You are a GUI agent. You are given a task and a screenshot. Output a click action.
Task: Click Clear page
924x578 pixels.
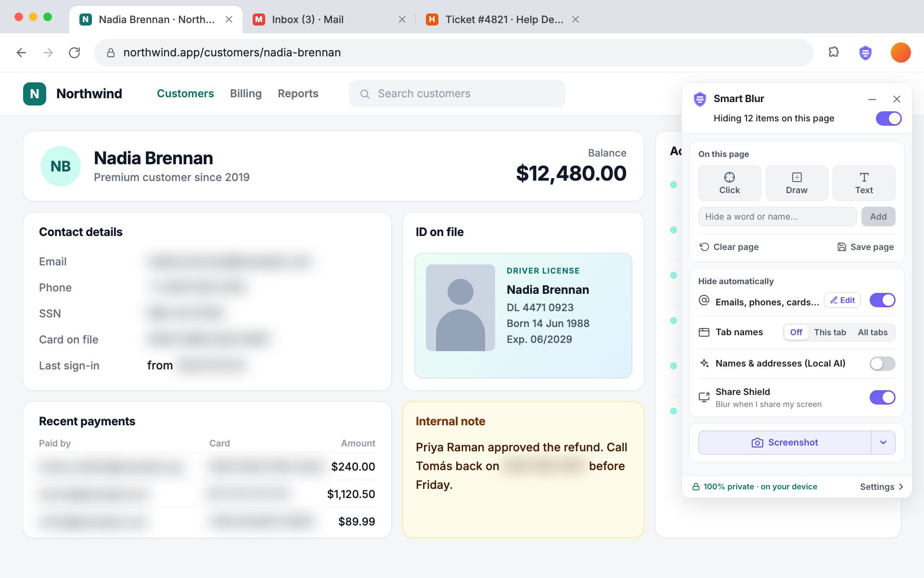pos(729,247)
